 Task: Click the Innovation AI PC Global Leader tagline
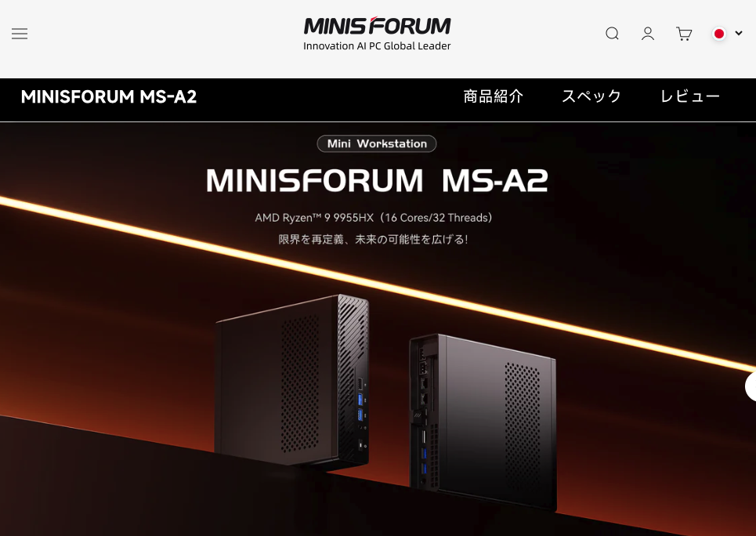[x=377, y=46]
